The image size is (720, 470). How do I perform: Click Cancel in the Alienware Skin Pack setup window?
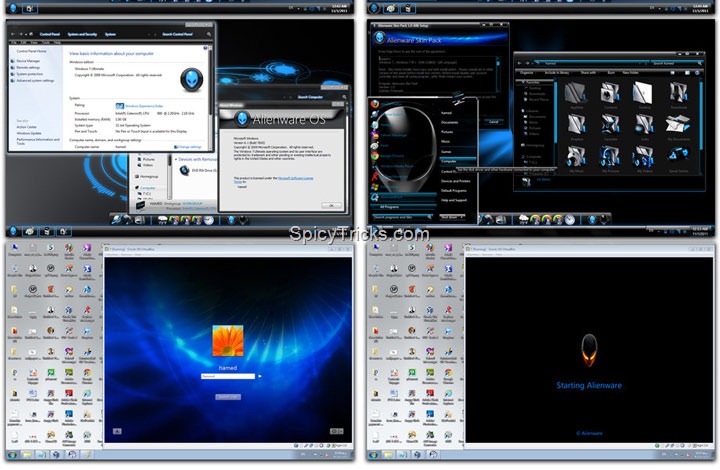point(493,122)
